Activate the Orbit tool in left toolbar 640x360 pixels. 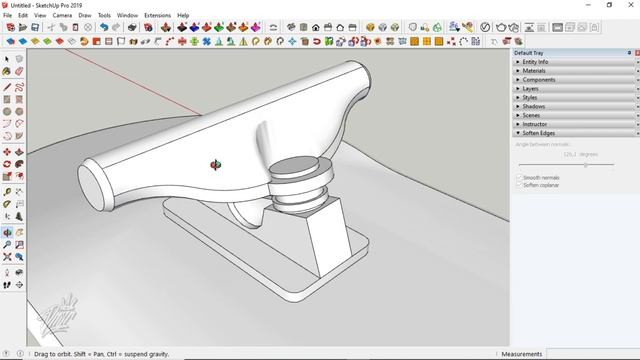7,233
